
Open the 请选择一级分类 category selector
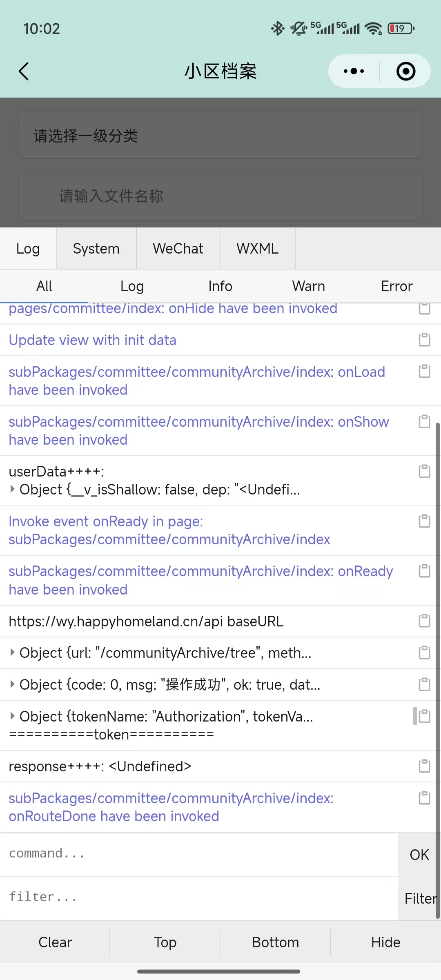pyautogui.click(x=220, y=135)
